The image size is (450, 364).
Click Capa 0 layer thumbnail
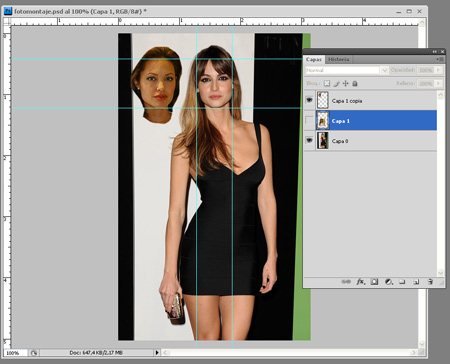coord(322,141)
